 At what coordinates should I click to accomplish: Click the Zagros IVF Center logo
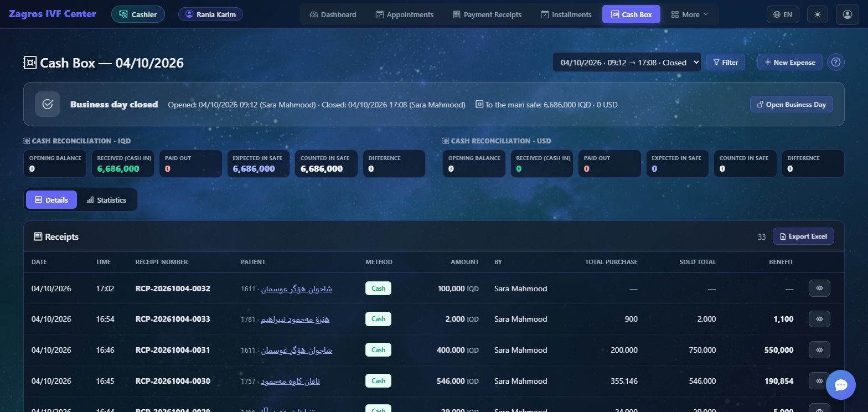coord(53,14)
